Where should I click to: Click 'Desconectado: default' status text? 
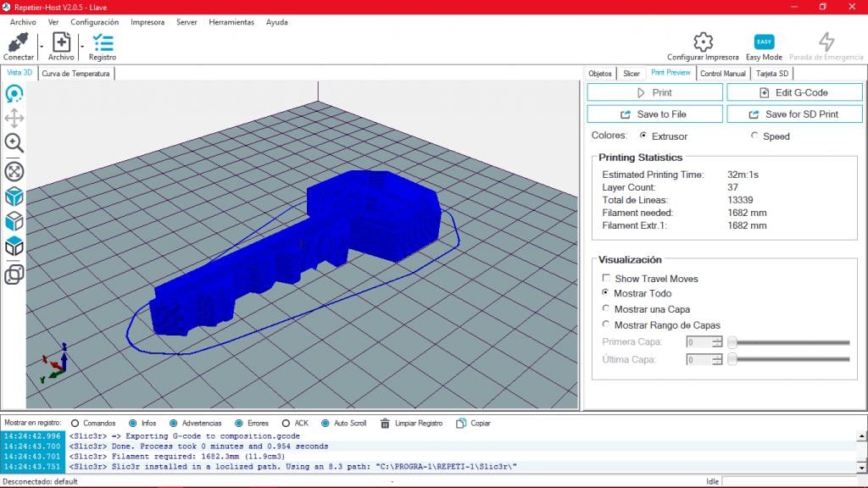pyautogui.click(x=41, y=481)
